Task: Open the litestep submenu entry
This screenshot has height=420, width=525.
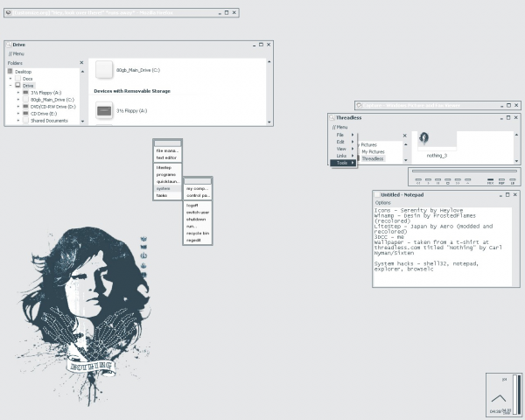Action: tap(167, 167)
